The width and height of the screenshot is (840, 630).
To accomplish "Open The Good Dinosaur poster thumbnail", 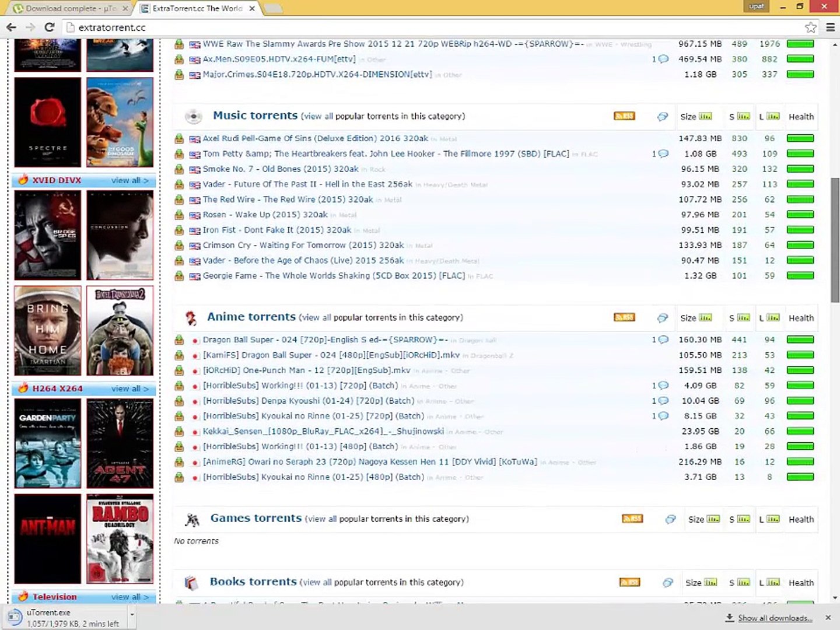I will pos(120,123).
